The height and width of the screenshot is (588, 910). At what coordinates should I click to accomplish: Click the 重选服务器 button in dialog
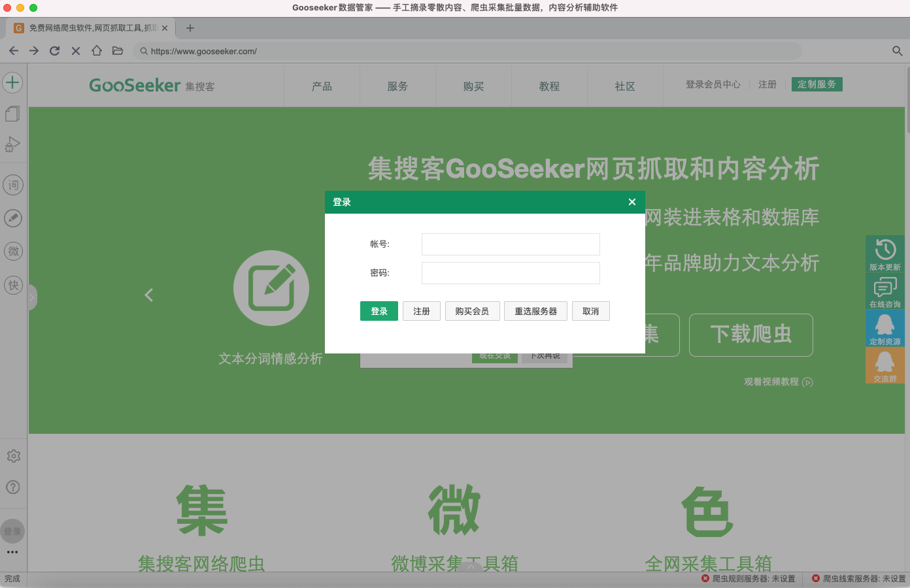[535, 311]
